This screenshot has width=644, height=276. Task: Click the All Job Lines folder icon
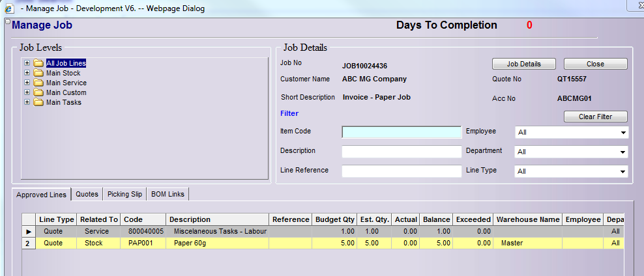tap(38, 63)
